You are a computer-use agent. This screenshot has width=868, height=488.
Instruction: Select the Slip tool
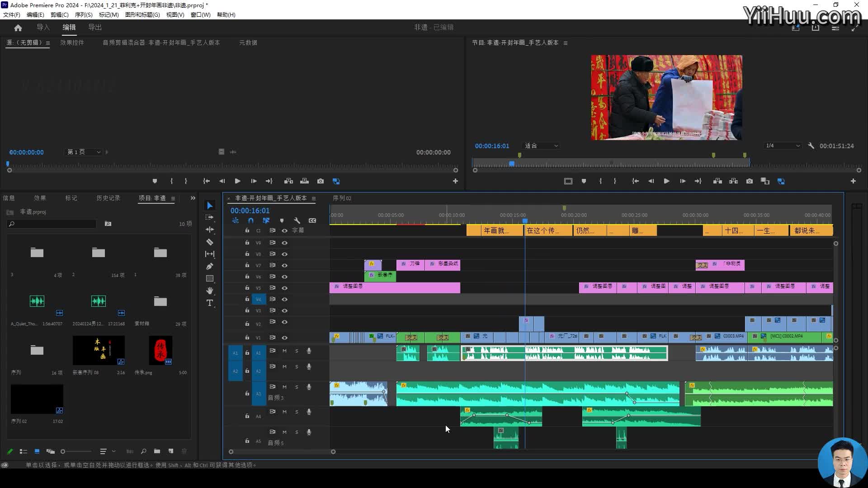[x=210, y=254]
